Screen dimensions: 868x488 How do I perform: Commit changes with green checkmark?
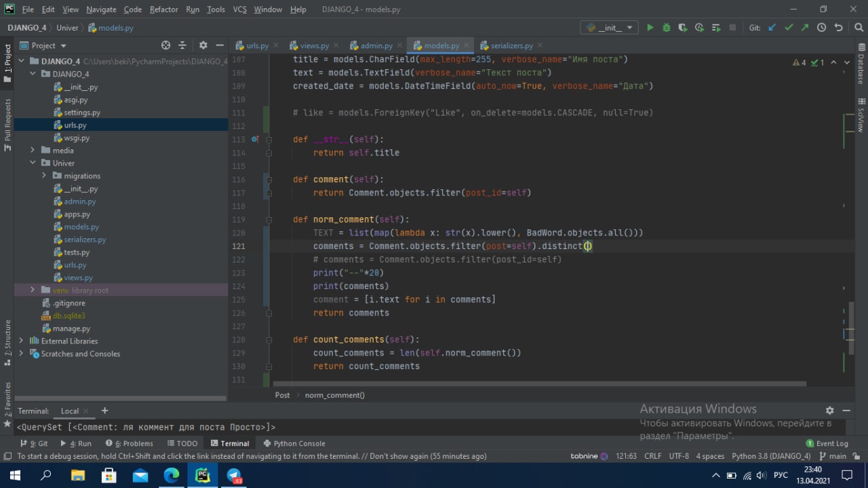tap(789, 28)
